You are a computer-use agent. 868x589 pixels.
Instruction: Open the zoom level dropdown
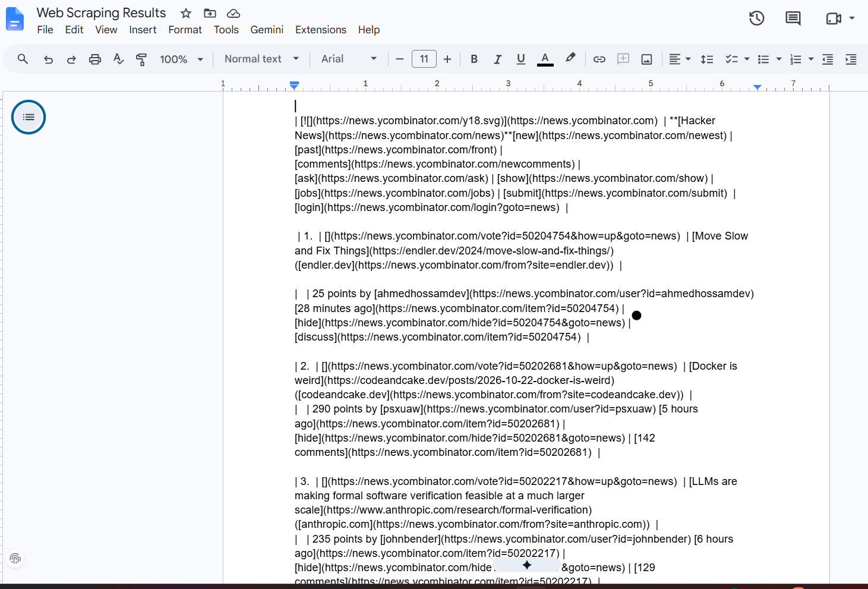(x=181, y=59)
